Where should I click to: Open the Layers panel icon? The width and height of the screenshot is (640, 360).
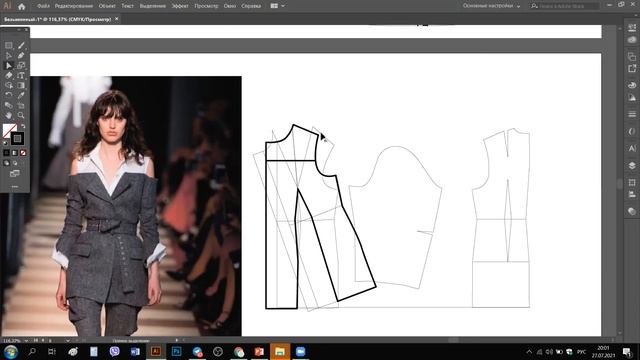(632, 165)
